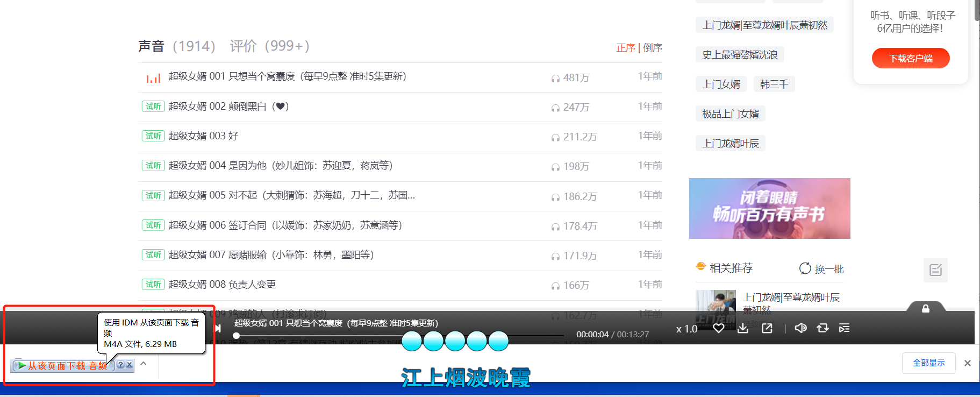Image resolution: width=980 pixels, height=397 pixels.
Task: Play episode 超级女婿 004 是因为他
Action: point(280,166)
